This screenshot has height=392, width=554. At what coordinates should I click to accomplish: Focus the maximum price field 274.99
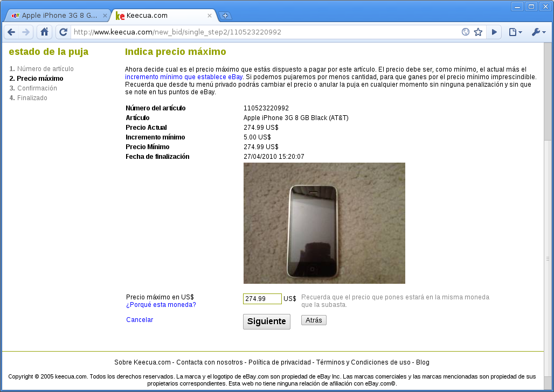pyautogui.click(x=262, y=299)
